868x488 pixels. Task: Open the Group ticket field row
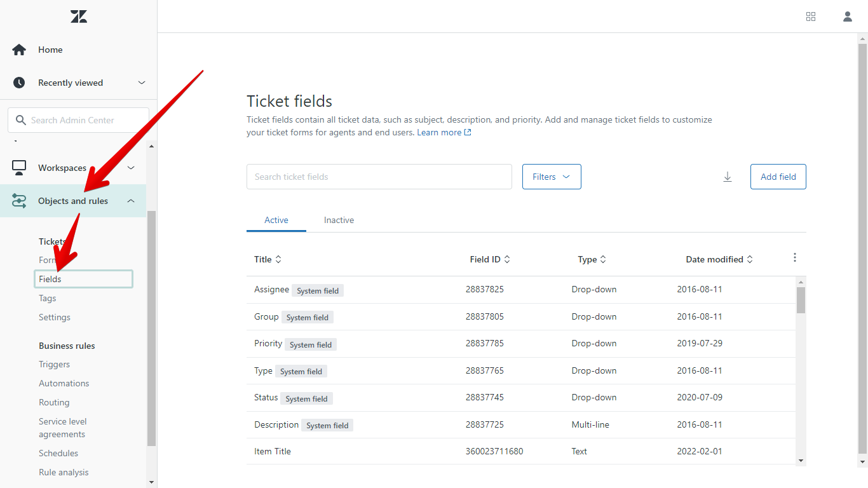[521, 316]
